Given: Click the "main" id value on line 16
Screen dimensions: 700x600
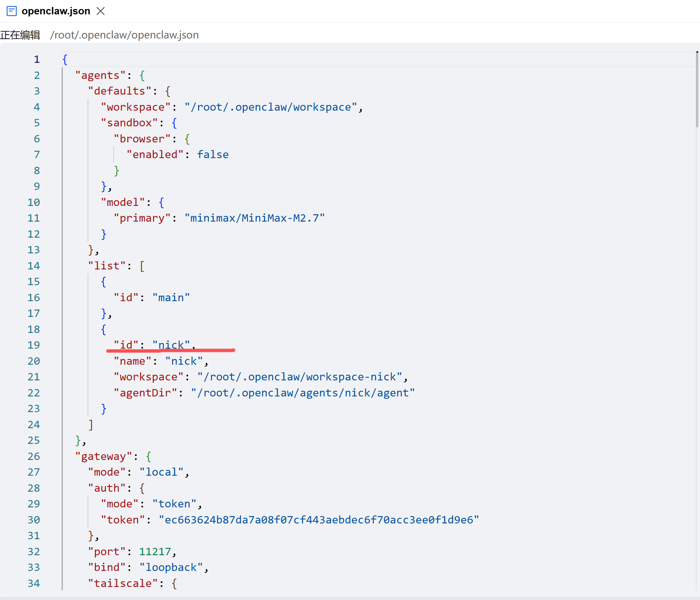Looking at the screenshot, I should point(171,298).
